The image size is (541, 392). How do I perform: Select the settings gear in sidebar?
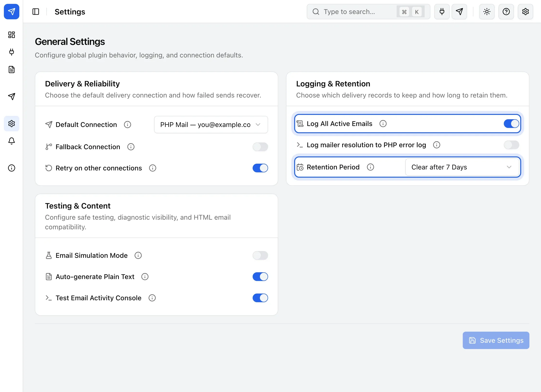pyautogui.click(x=12, y=124)
